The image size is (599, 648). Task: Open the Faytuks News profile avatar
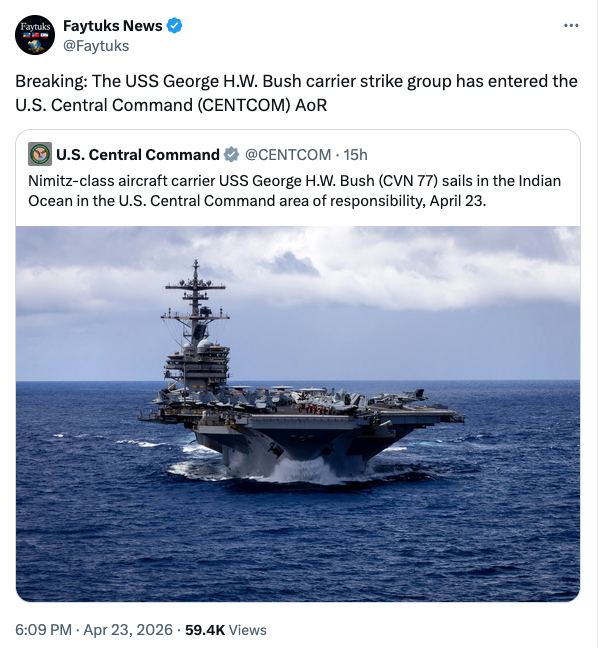tap(35, 35)
